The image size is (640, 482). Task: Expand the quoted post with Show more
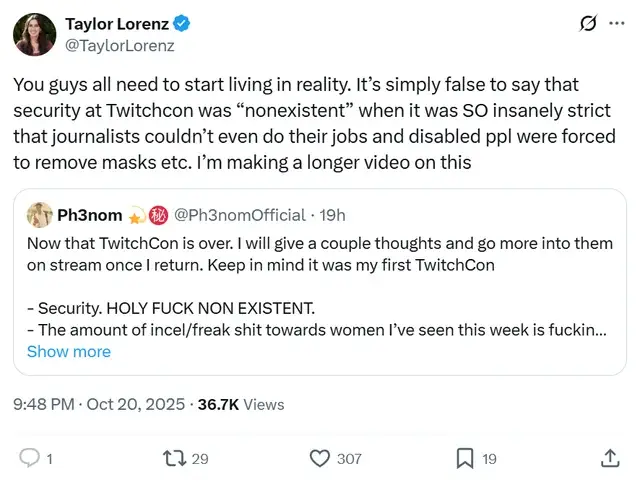point(69,351)
